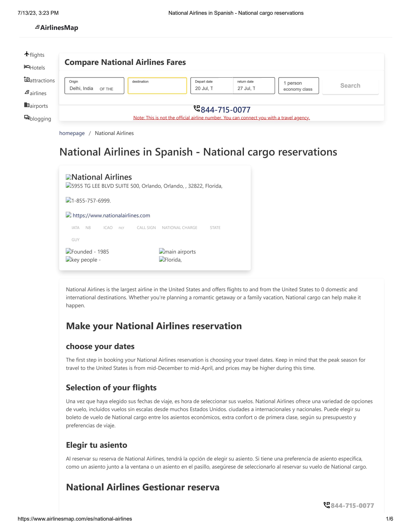
Task: Click broken image icon before National Airlines name
Action: coord(68,177)
